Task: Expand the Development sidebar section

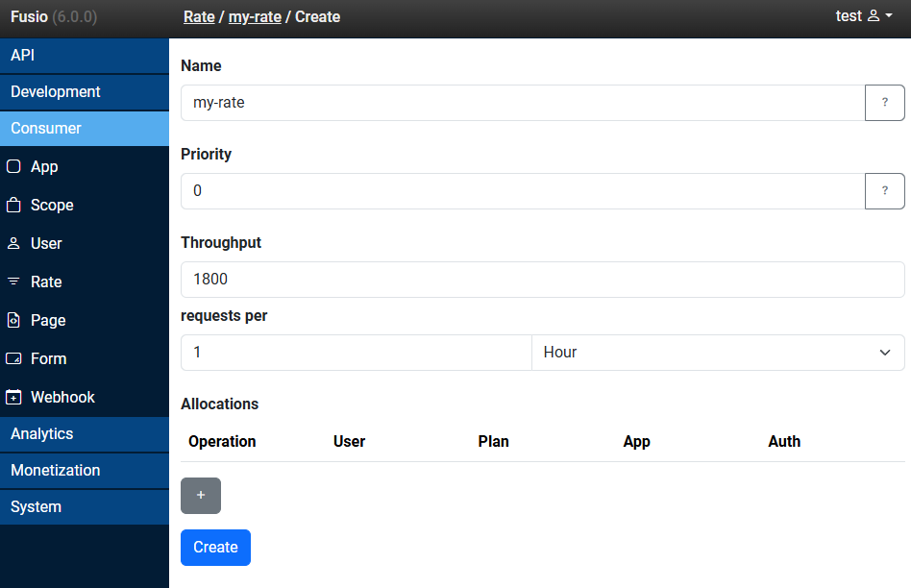Action: coord(85,92)
